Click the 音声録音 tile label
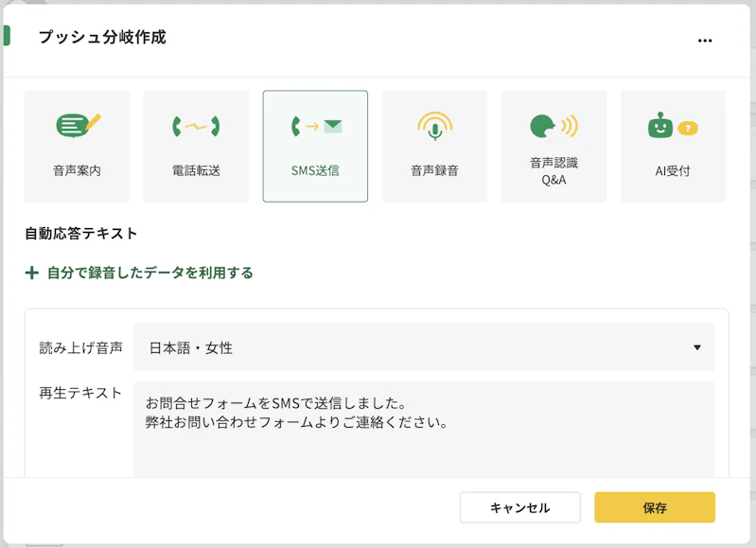Screen dimensions: 756x548 point(434,170)
